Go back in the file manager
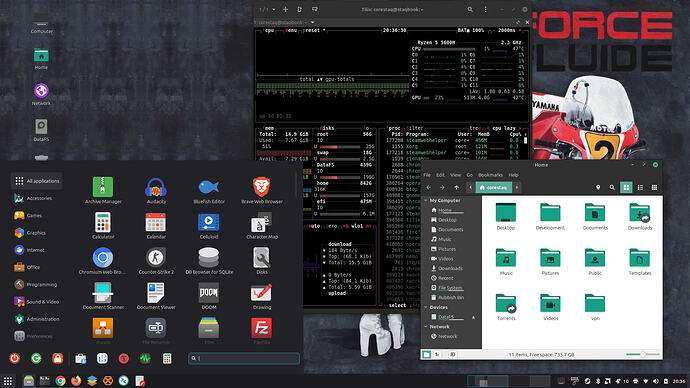Screen dimensions: 690x388 (428, 187)
